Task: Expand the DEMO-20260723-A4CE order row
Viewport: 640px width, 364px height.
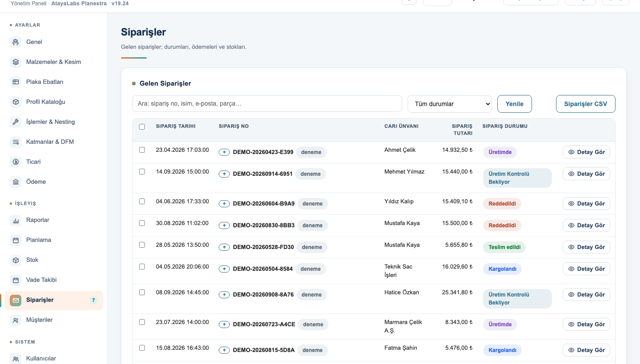Action: point(224,324)
